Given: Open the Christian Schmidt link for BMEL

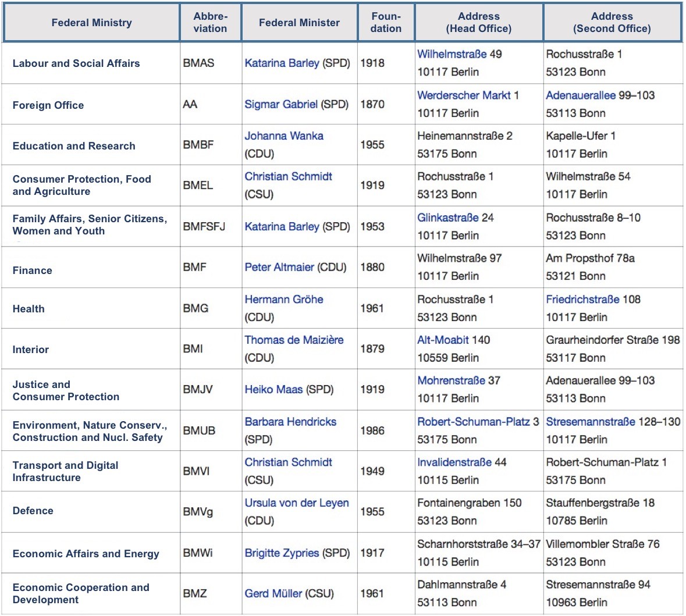Looking at the screenshot, I should pos(288,176).
